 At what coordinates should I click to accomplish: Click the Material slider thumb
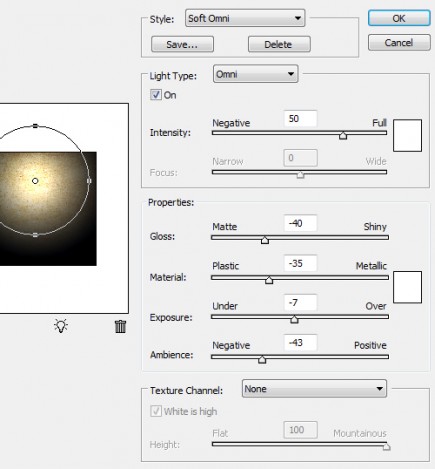coord(269,280)
